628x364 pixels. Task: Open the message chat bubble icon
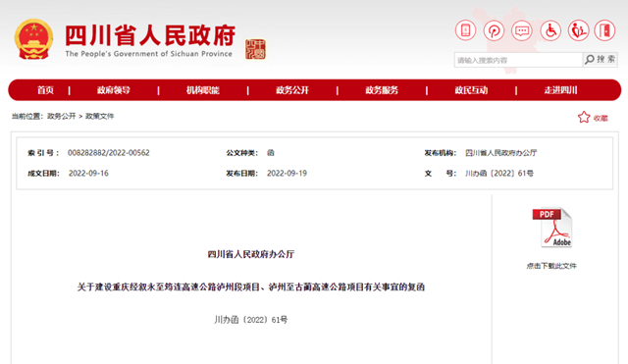pyautogui.click(x=522, y=30)
